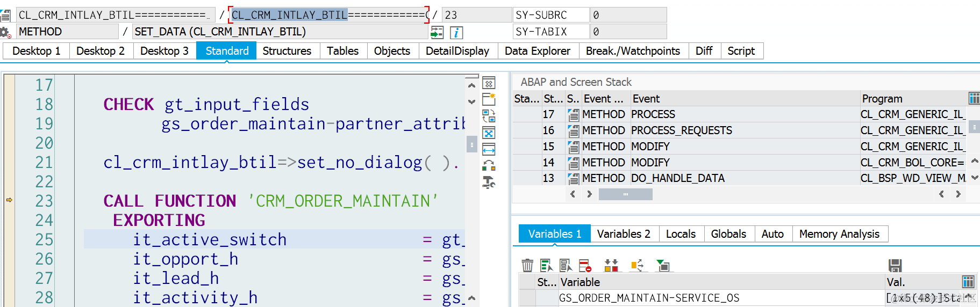Click the down arrow of ABAP stack vertical scrollbar
The image size is (980, 307).
coord(974,178)
